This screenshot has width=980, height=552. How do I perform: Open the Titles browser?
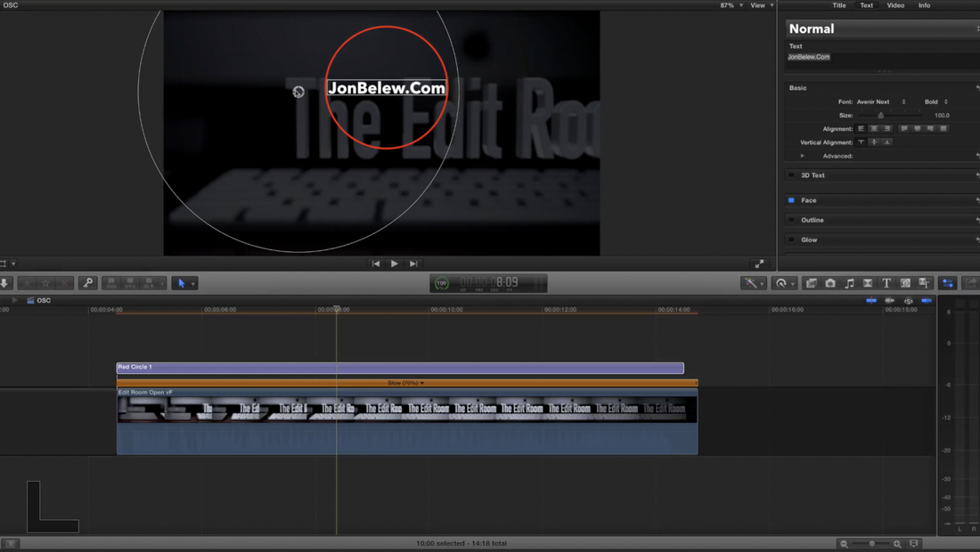coord(886,282)
